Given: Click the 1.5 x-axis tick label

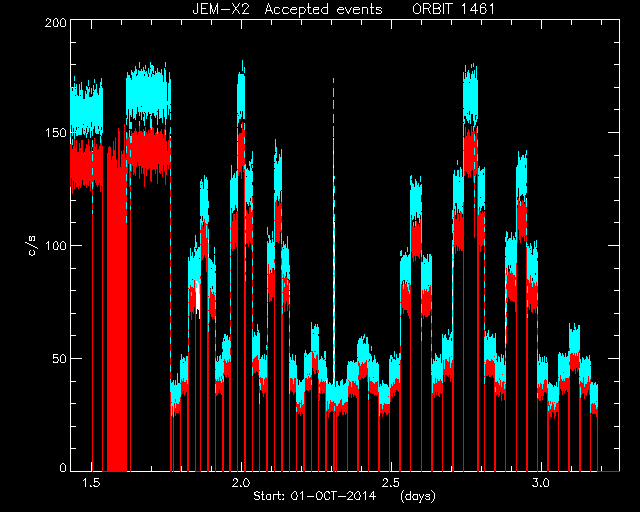Looking at the screenshot, I should coord(91,483).
